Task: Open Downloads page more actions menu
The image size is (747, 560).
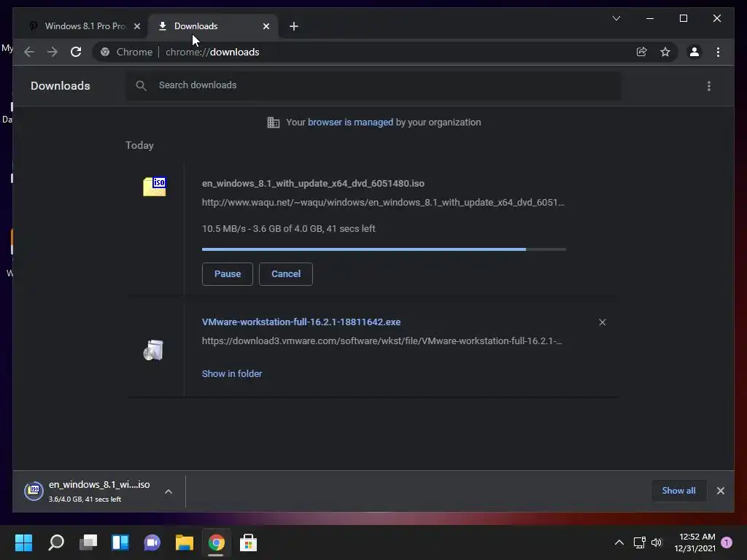Action: click(x=709, y=86)
